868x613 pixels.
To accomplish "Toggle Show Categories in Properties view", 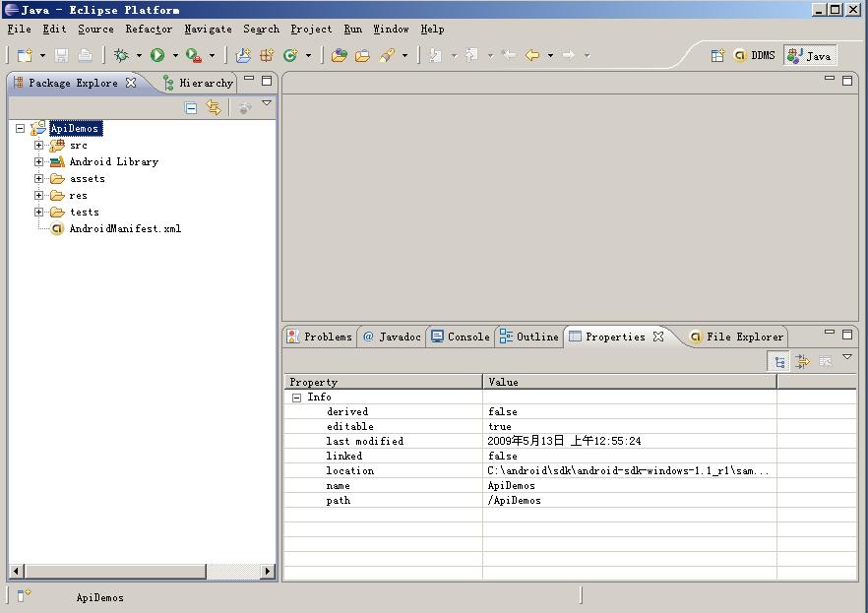I will (779, 362).
